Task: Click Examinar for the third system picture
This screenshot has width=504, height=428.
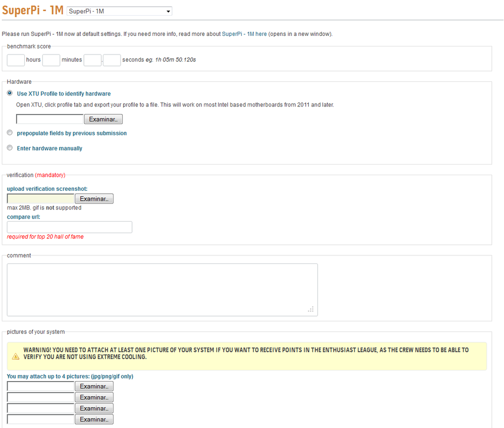Action: [94, 408]
